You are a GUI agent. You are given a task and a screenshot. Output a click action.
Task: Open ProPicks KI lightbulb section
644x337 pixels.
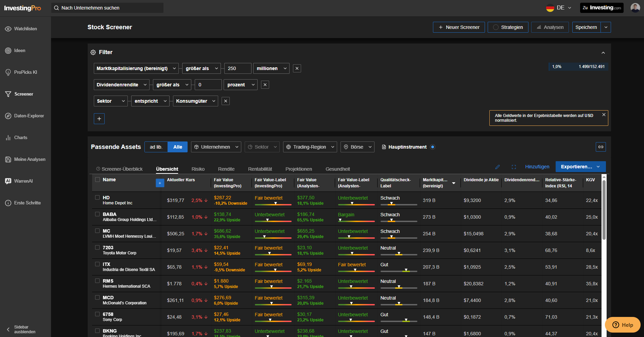point(21,72)
